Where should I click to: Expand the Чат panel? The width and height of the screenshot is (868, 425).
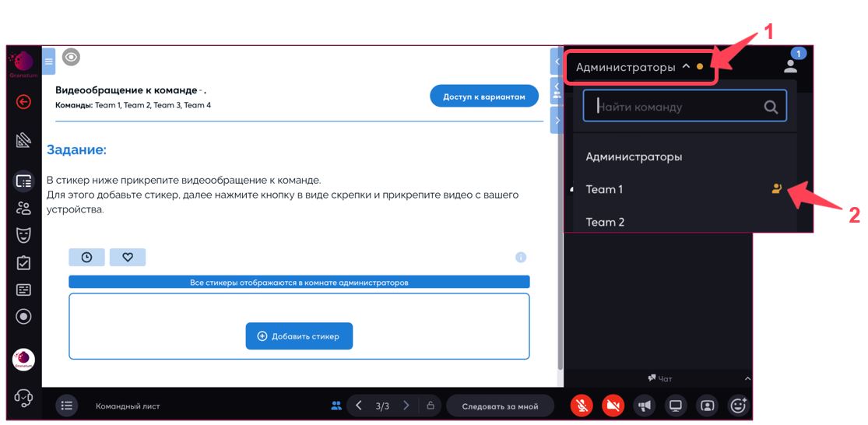(x=659, y=378)
